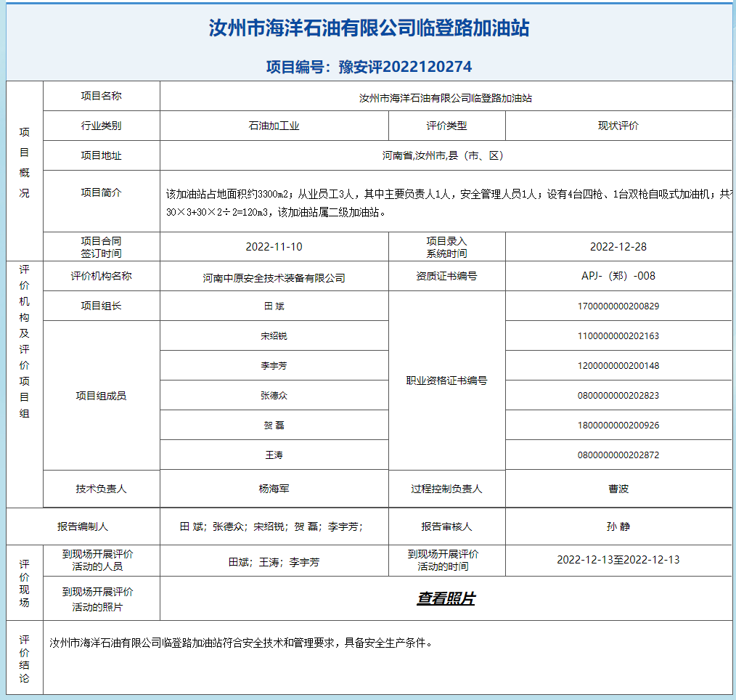Click the contract signing date 2022-11-10

click(x=274, y=247)
